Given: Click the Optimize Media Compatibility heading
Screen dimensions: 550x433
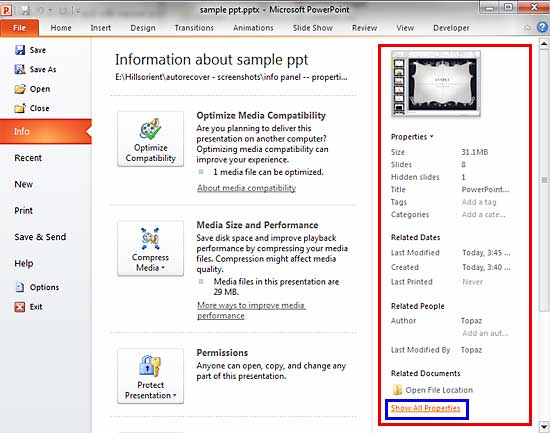Looking at the screenshot, I should [x=261, y=115].
